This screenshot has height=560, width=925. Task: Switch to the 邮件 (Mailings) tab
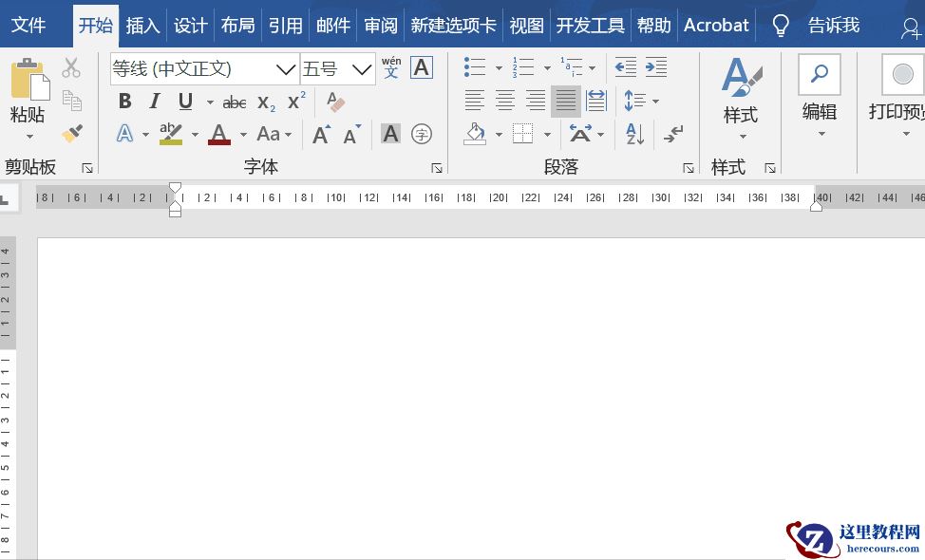[332, 25]
